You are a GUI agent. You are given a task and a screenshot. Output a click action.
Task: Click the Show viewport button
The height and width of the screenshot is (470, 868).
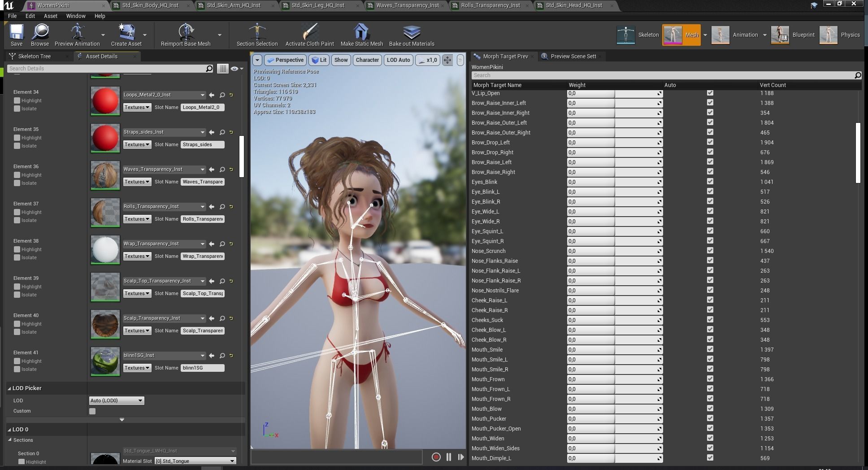tap(341, 60)
